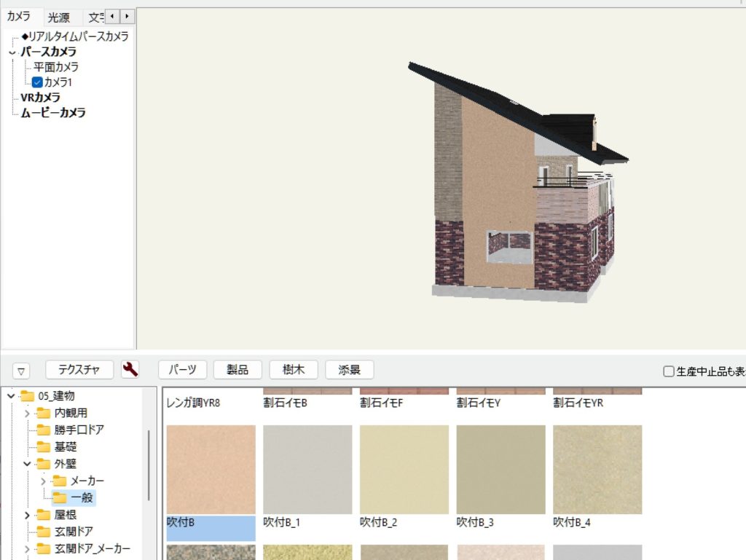Click the red wrench settings icon
The height and width of the screenshot is (560, 746).
click(130, 370)
